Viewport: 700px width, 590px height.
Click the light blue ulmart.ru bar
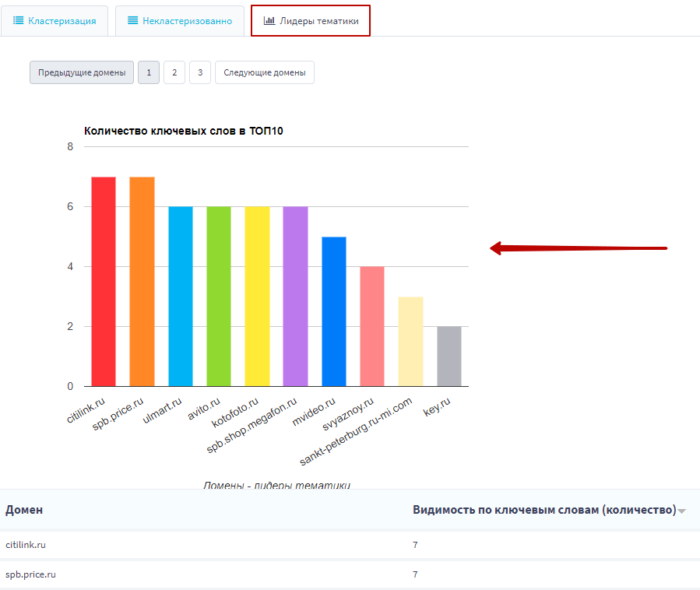181,297
